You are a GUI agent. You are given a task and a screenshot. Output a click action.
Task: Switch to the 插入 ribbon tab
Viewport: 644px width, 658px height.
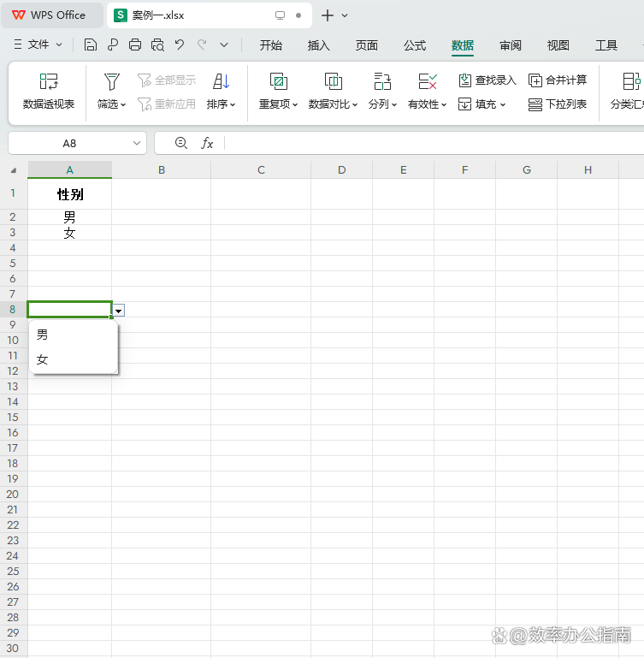(318, 45)
